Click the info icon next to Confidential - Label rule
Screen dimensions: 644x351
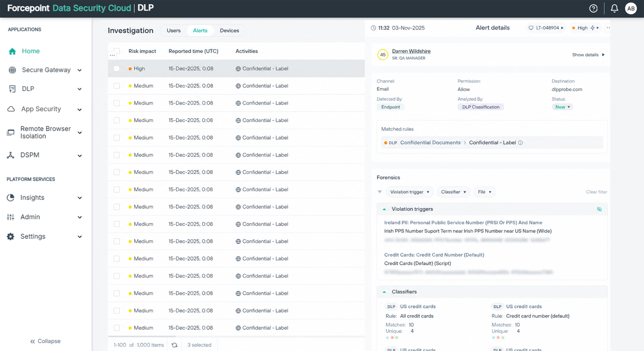[520, 143]
